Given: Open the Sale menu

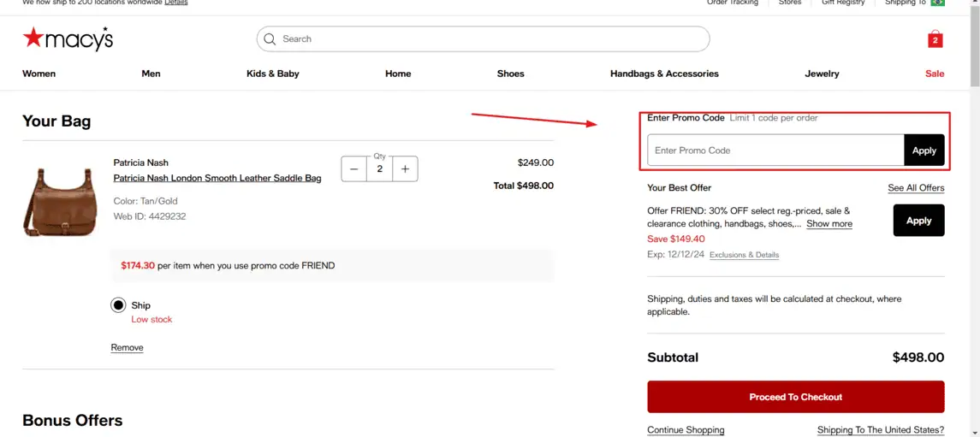Looking at the screenshot, I should point(935,74).
